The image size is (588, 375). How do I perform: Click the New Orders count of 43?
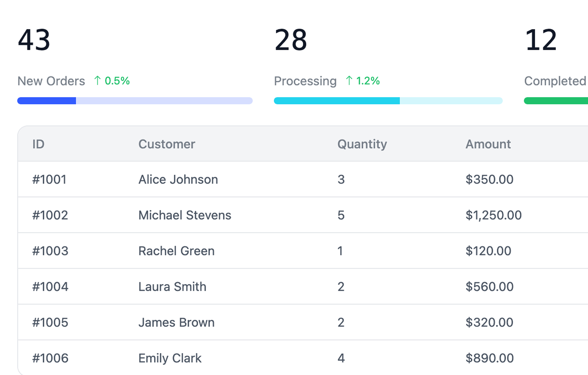34,40
